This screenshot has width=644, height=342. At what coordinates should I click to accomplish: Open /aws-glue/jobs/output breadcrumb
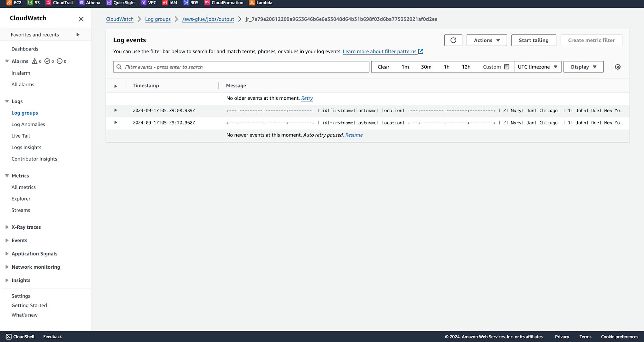click(x=208, y=19)
